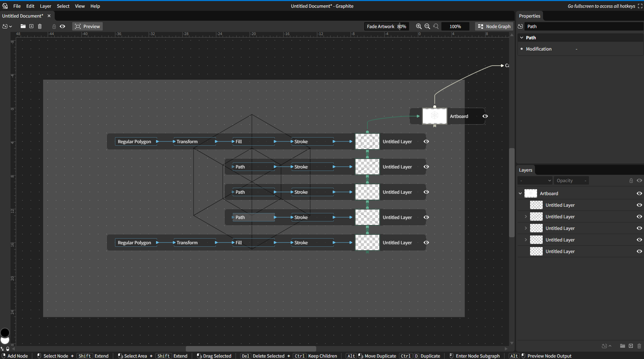Screen dimensions: 644x359
Task: Open the View menu
Action: [x=80, y=6]
